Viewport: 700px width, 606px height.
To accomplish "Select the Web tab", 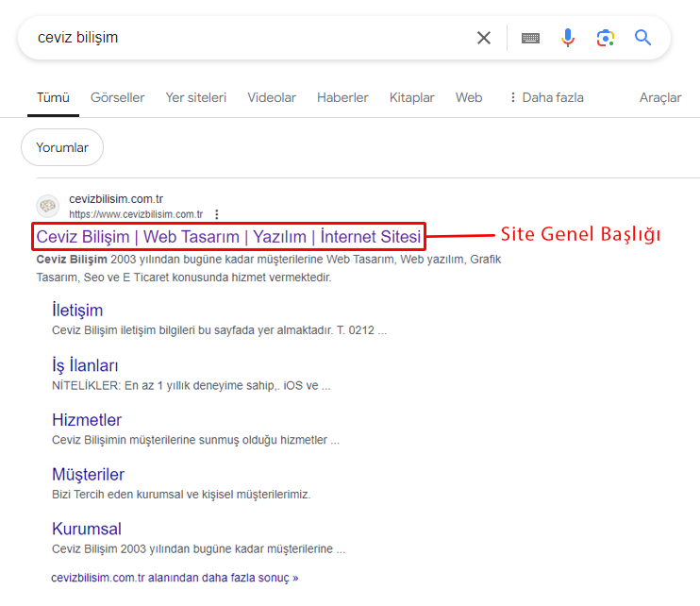I will (x=469, y=97).
